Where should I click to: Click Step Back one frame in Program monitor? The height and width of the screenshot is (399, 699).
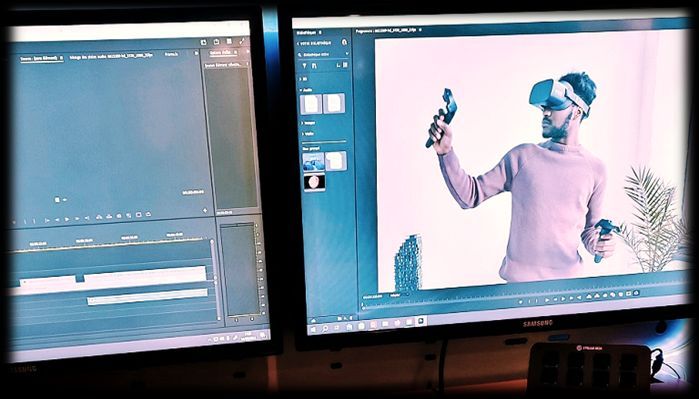click(555, 299)
